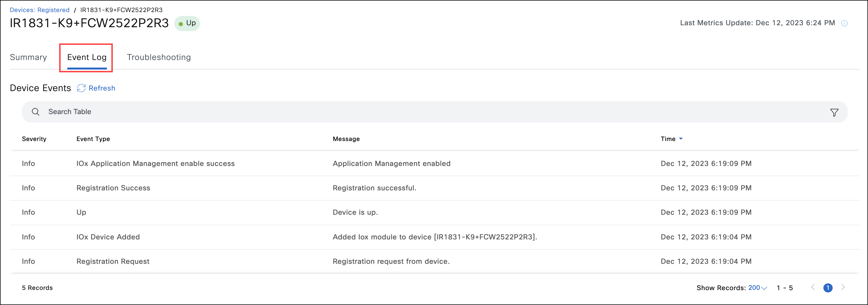Sort by the Severity column header
868x305 pixels.
(x=34, y=139)
